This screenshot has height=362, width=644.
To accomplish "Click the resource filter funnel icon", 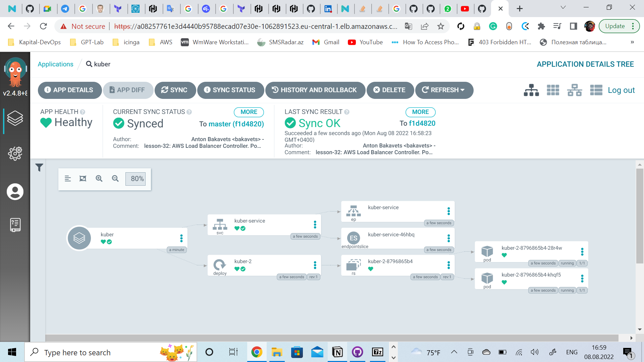I will 39,167.
